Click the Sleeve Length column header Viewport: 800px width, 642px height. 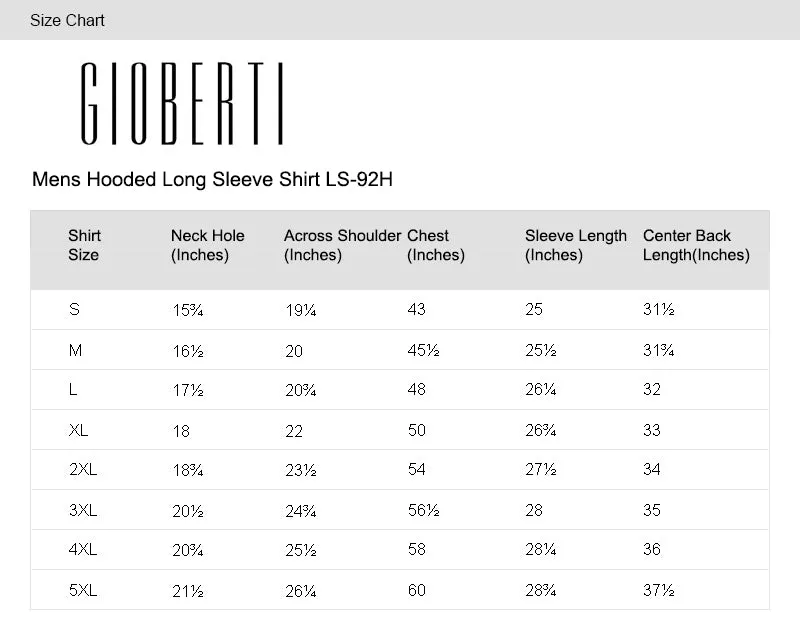click(x=576, y=245)
